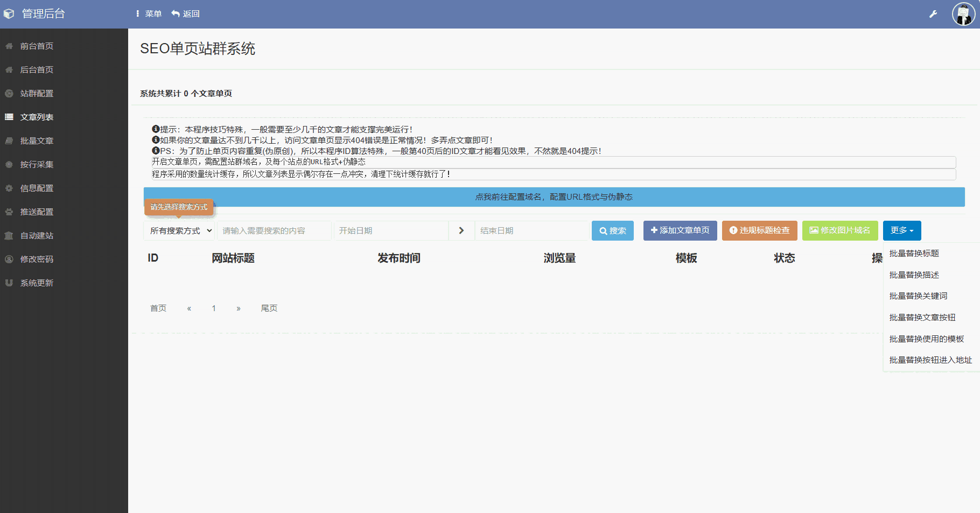
Task: Open 自动建站 in the sidebar
Action: click(x=37, y=235)
